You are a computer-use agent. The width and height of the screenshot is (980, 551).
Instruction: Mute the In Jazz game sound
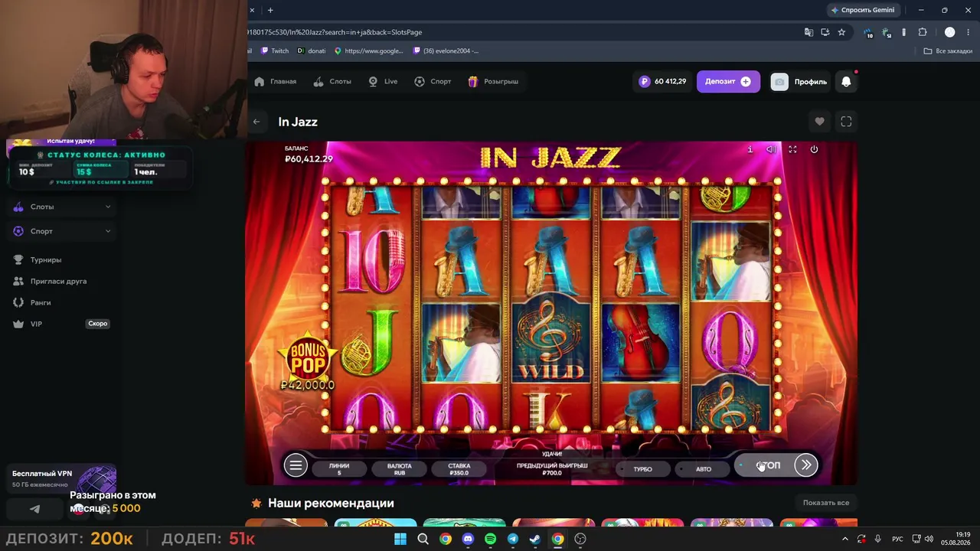(x=771, y=150)
